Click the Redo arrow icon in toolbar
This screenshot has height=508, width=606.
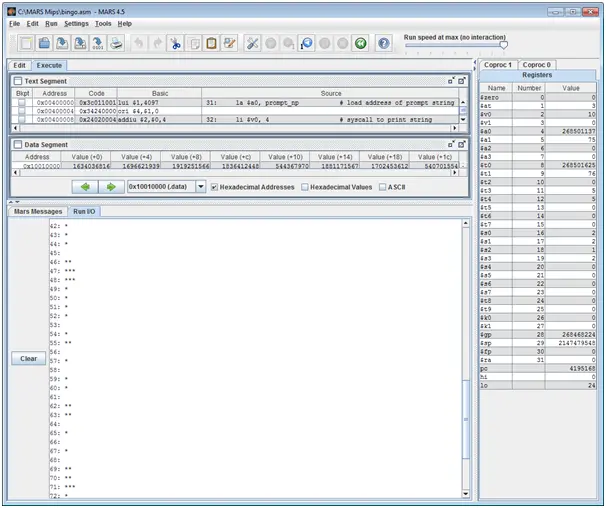[157, 43]
